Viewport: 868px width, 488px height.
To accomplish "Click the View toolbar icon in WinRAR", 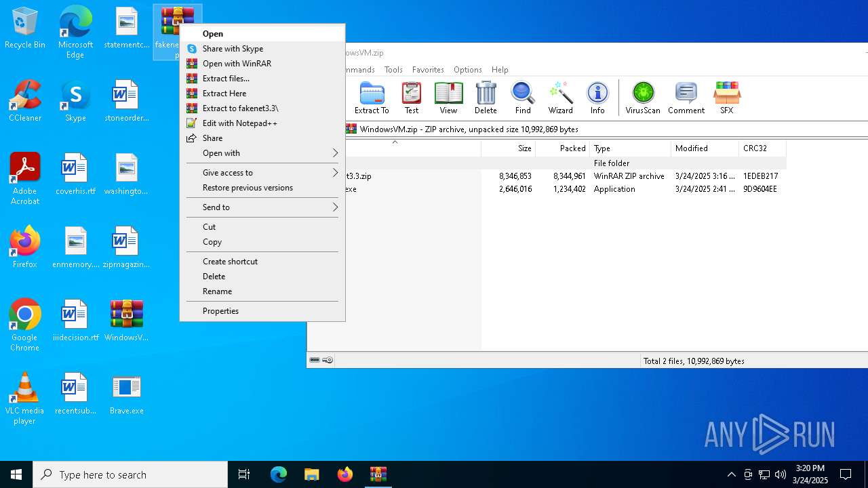I will coord(448,98).
